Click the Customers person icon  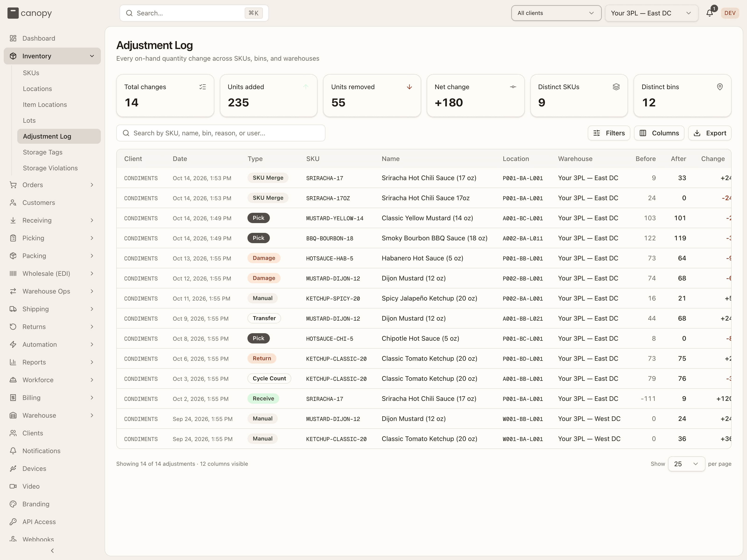13,203
